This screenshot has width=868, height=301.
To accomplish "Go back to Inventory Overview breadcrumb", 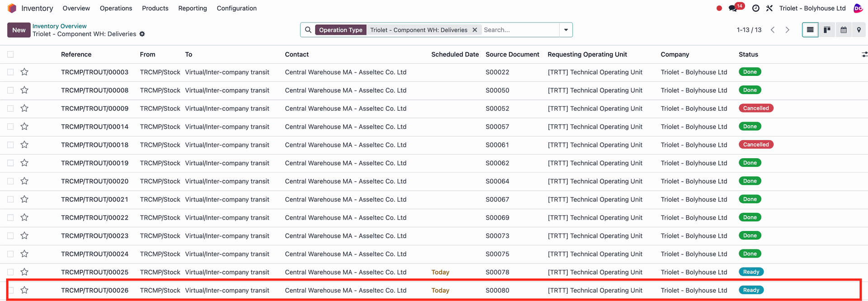I will point(59,26).
